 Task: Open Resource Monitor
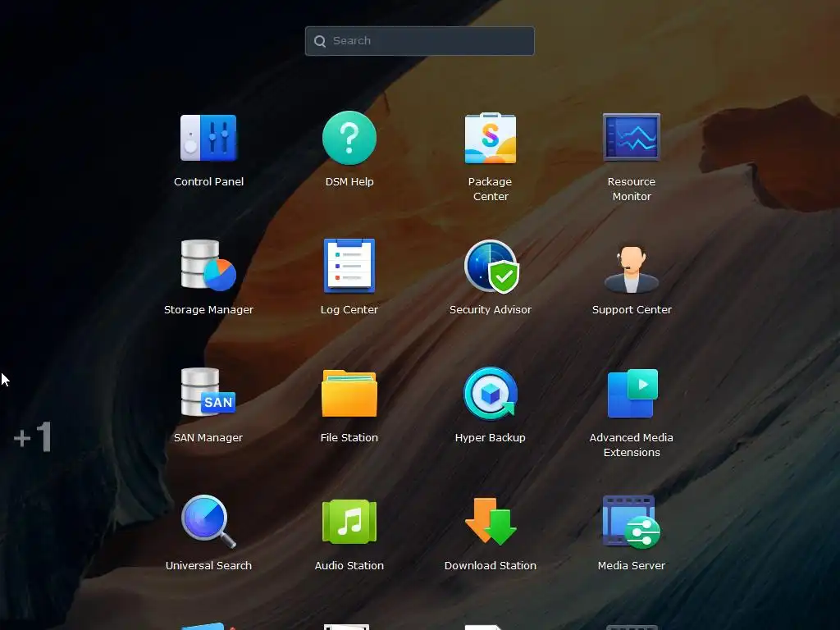(631, 138)
